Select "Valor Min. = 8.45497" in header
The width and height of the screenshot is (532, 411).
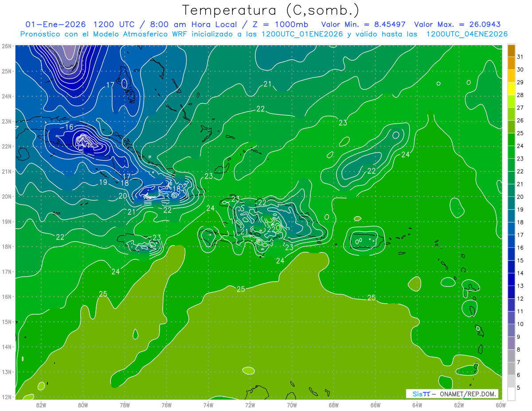click(363, 24)
